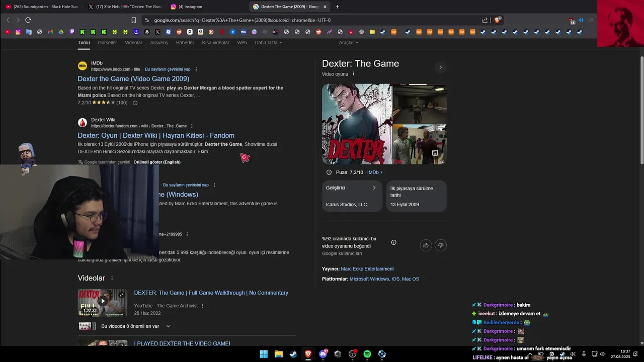Image resolution: width=644 pixels, height=362 pixels.
Task: Switch to the Görseller search tab
Action: (x=107, y=43)
